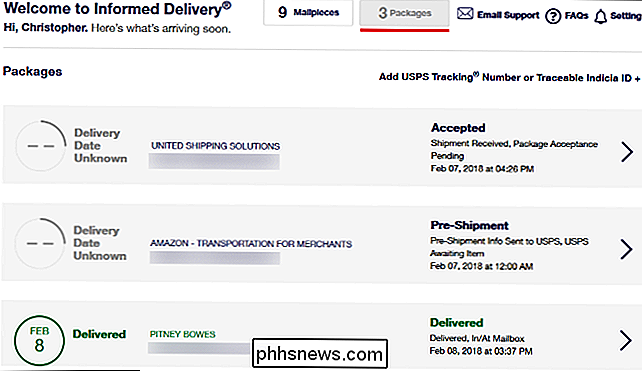Click the Accepted status heading

[458, 128]
